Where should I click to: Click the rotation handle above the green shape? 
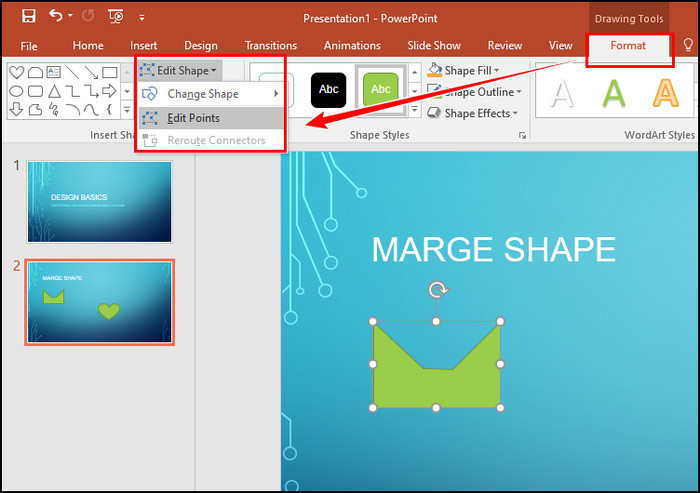coord(438,290)
